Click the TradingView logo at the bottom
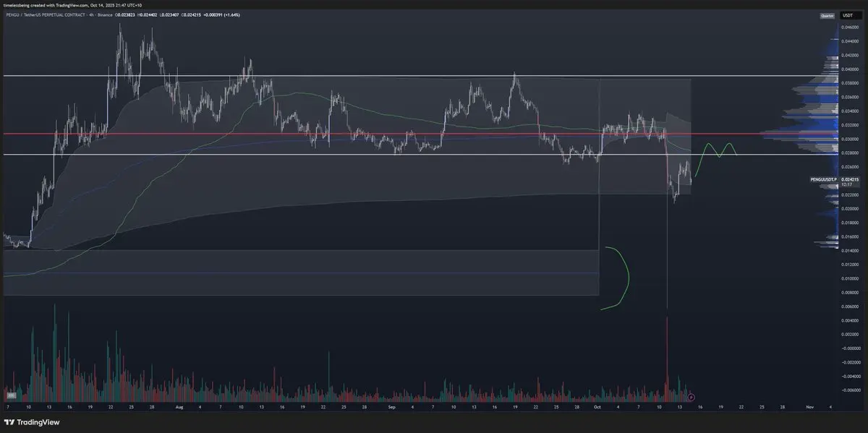 coord(32,422)
